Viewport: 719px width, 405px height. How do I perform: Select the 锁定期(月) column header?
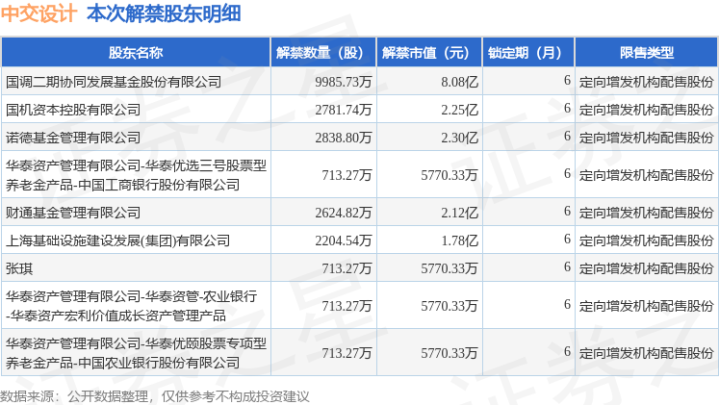(x=528, y=53)
